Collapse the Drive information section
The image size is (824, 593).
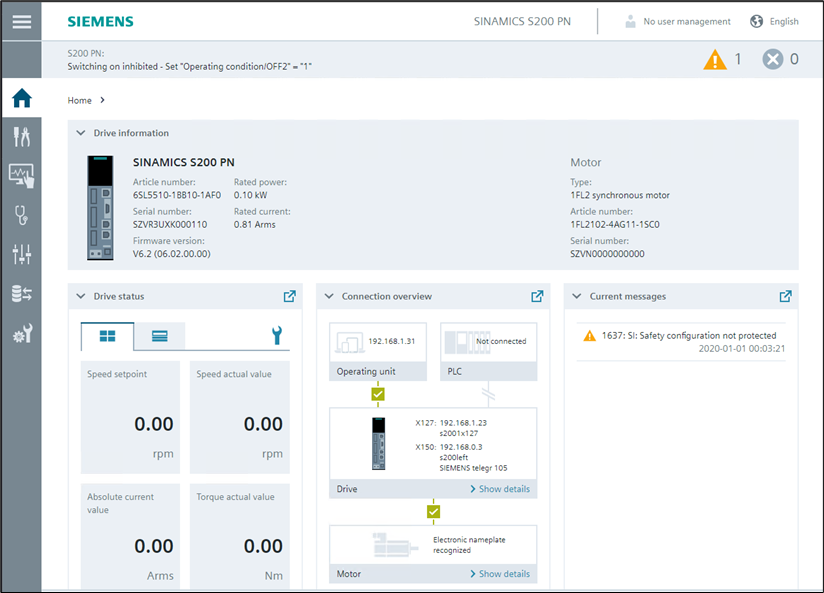[81, 133]
